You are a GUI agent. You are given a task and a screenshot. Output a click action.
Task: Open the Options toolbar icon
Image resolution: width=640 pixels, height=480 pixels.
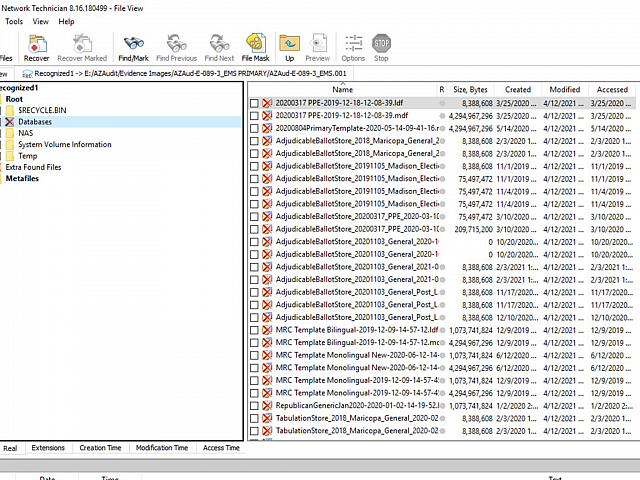(353, 44)
